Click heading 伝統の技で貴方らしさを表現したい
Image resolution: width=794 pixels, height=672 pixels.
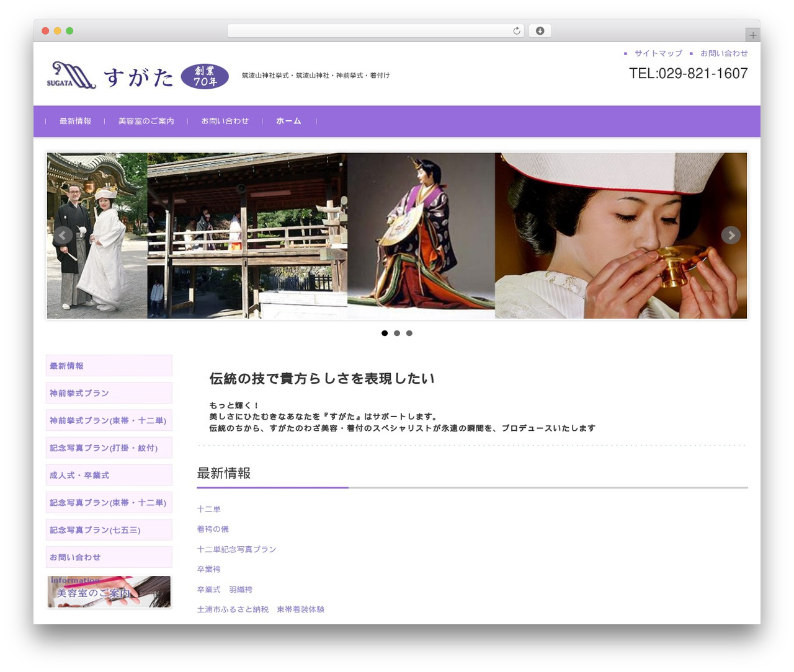pyautogui.click(x=322, y=378)
